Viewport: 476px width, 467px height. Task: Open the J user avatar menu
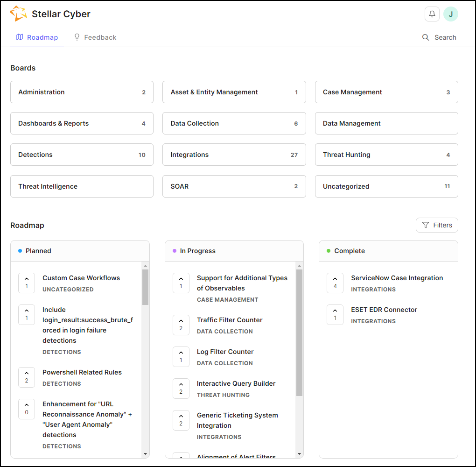tap(451, 14)
